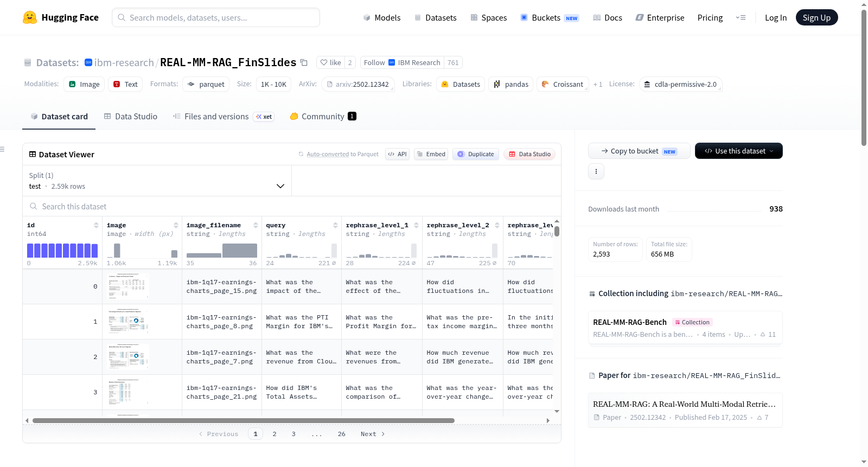Go to Models in the top navigation

click(x=382, y=17)
